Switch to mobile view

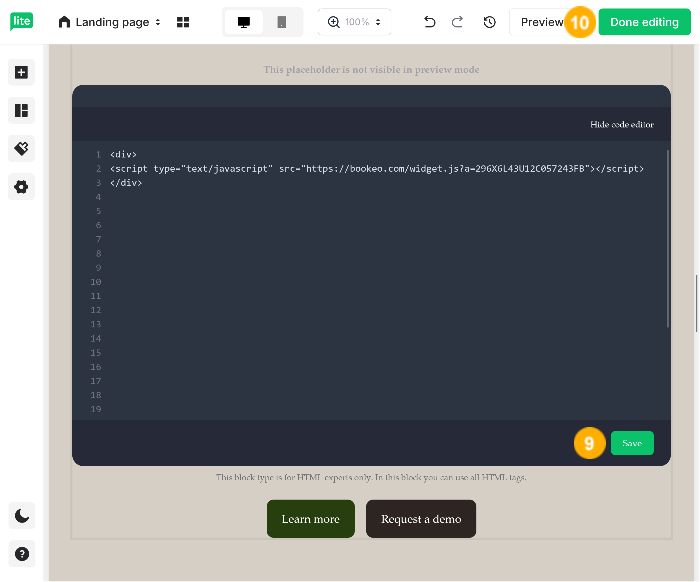(282, 22)
